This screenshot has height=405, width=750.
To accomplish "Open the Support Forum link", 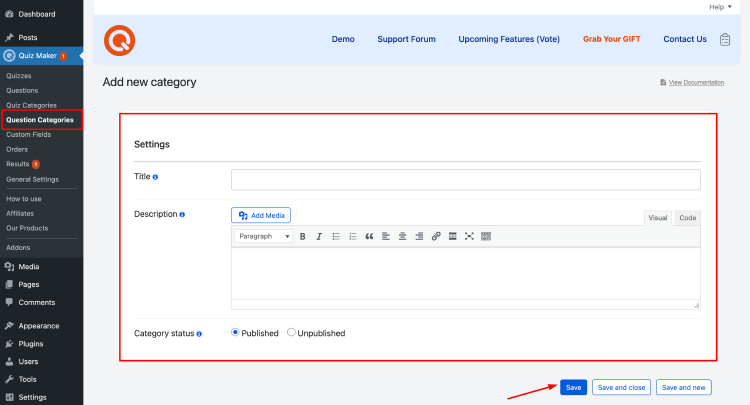I will pos(407,39).
